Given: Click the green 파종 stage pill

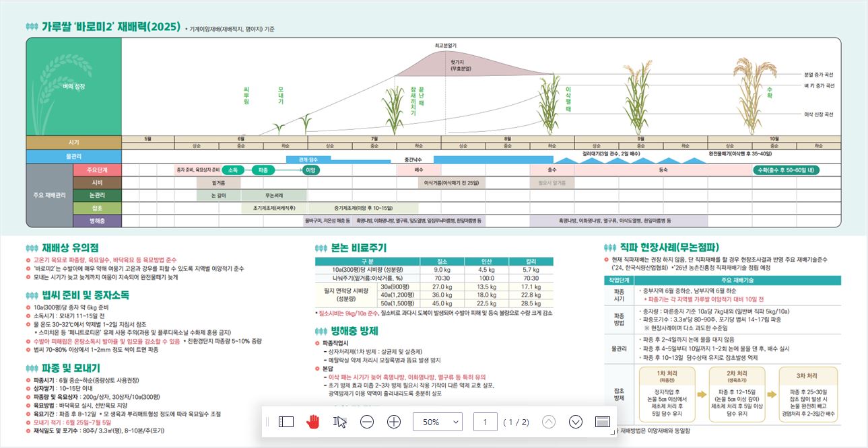Looking at the screenshot, I should tap(263, 170).
